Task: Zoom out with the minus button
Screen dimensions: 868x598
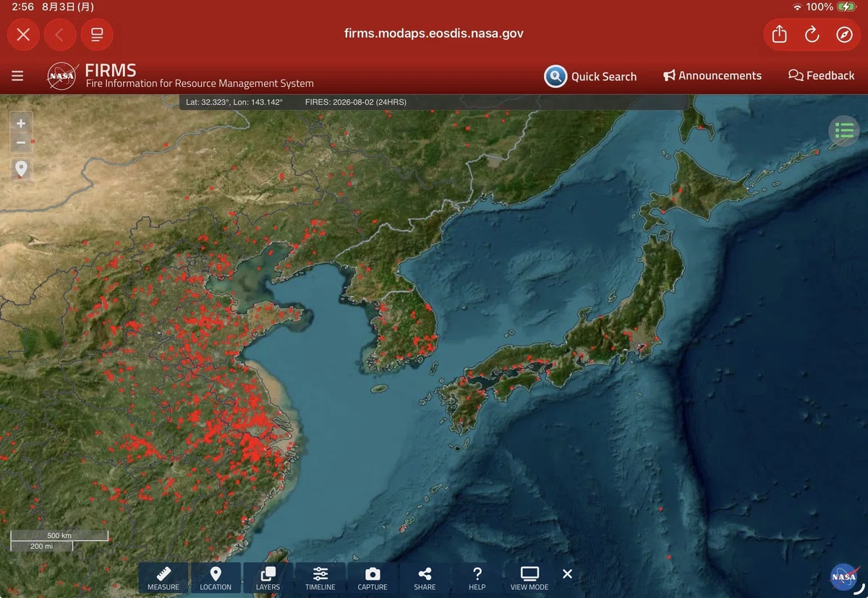Action: [21, 142]
